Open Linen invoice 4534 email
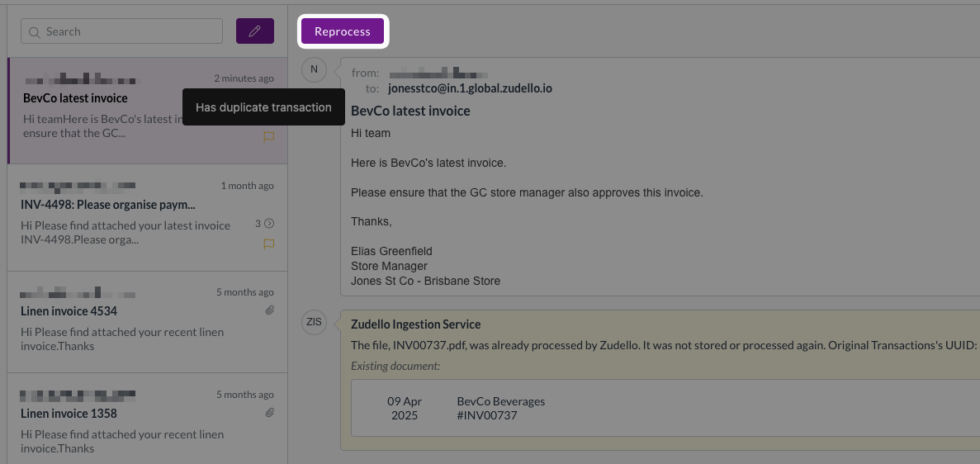This screenshot has height=464, width=980. (x=148, y=322)
